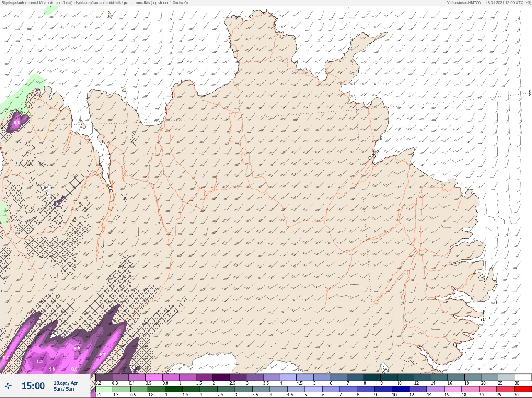Pick the bright red 25–30 legend swatch
Screen dimensions: 532x398
point(523,389)
